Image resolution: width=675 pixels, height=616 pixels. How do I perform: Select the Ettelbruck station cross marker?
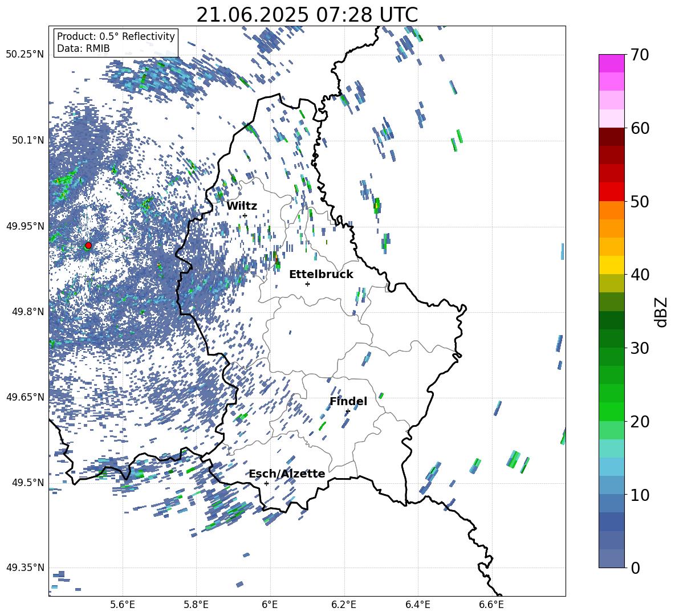coord(307,284)
